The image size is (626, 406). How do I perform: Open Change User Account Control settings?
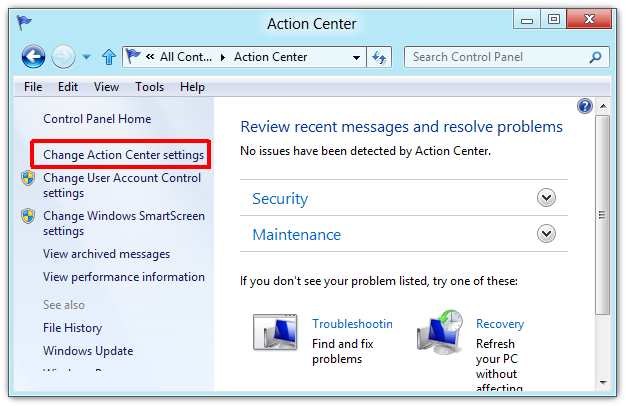point(122,185)
